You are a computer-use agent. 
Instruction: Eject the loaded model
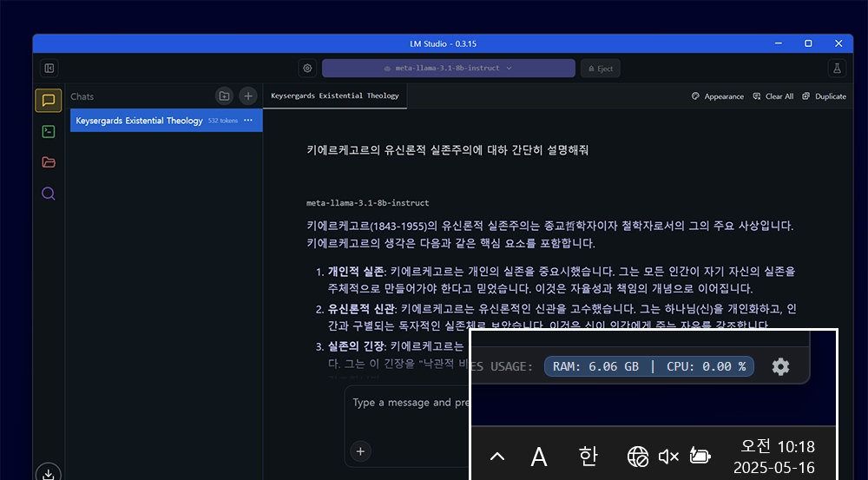(x=601, y=68)
